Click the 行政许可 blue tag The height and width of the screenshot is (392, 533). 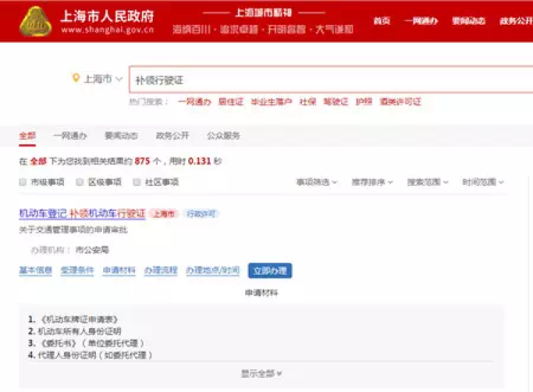click(x=201, y=214)
